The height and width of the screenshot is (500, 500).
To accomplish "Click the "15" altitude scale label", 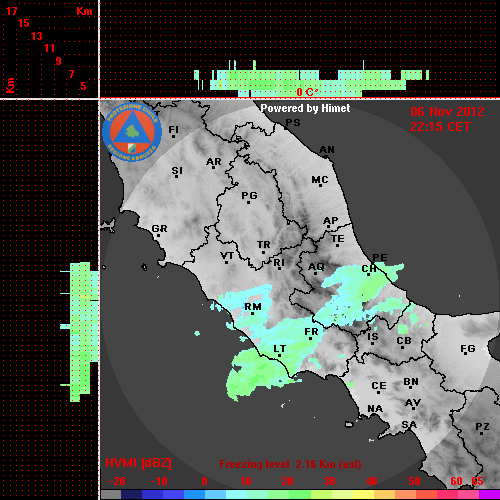I will tap(24, 23).
